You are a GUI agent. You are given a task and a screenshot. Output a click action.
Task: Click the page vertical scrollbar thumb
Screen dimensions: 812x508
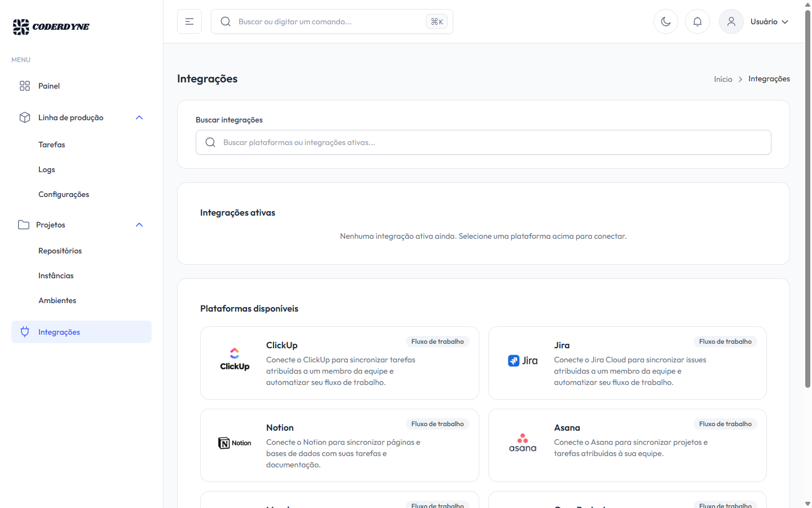click(807, 199)
